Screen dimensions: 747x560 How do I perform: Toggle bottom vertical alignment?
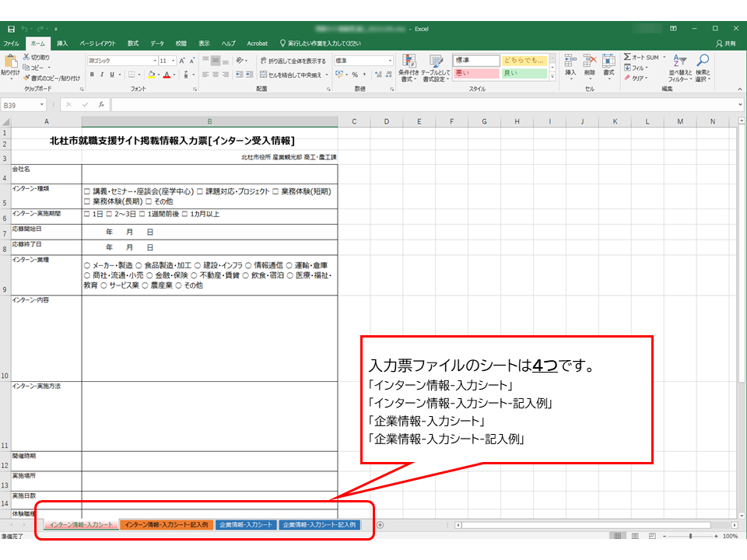(226, 61)
